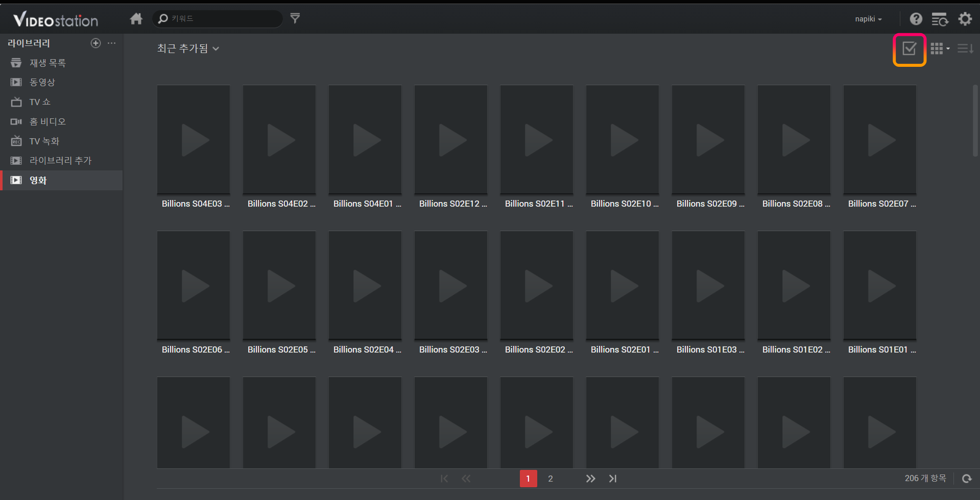
Task: Jump to last page arrow
Action: [x=613, y=479]
